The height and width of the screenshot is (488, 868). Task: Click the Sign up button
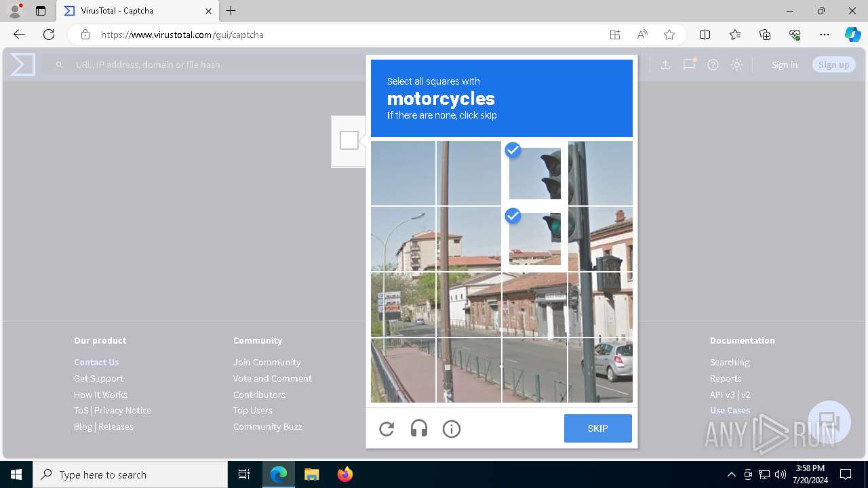(834, 64)
